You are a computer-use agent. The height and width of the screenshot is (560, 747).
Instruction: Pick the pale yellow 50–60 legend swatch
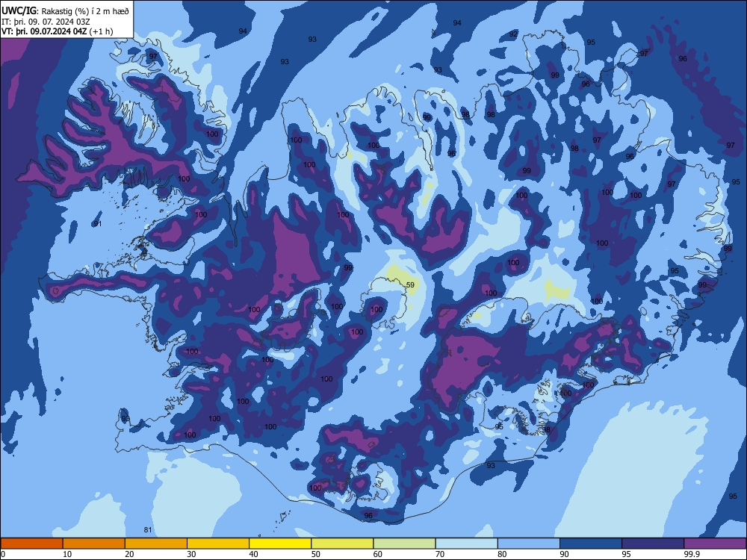(342, 544)
